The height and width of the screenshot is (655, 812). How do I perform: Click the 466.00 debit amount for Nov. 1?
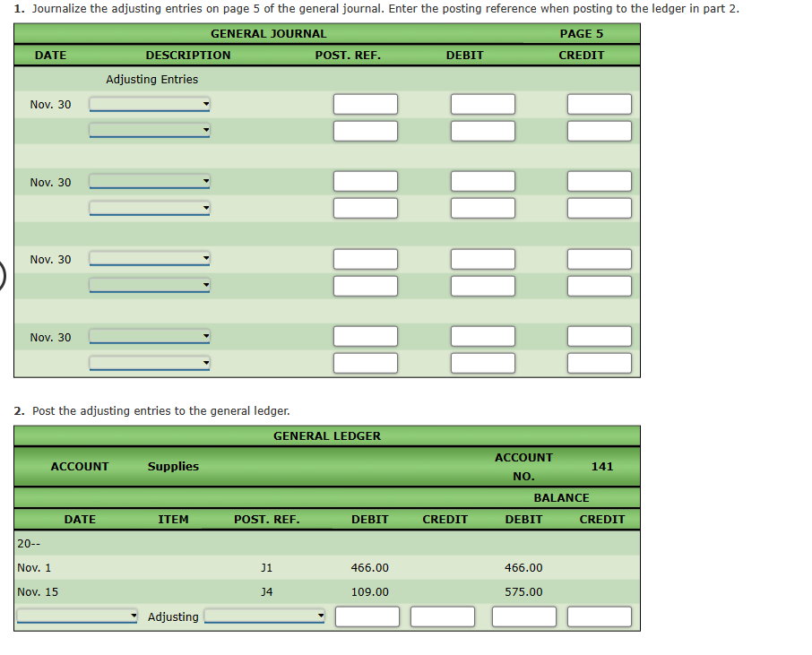[x=370, y=568]
